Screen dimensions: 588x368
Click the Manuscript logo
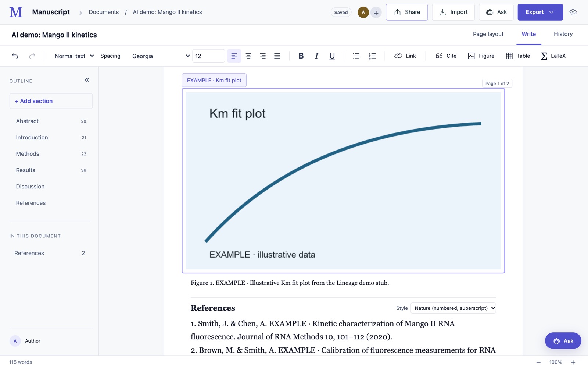click(x=16, y=12)
